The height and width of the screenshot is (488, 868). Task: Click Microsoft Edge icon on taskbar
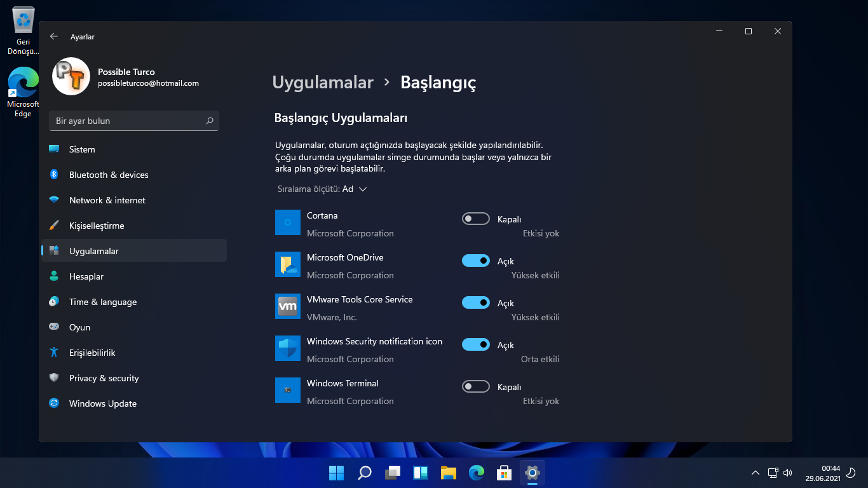click(x=477, y=473)
